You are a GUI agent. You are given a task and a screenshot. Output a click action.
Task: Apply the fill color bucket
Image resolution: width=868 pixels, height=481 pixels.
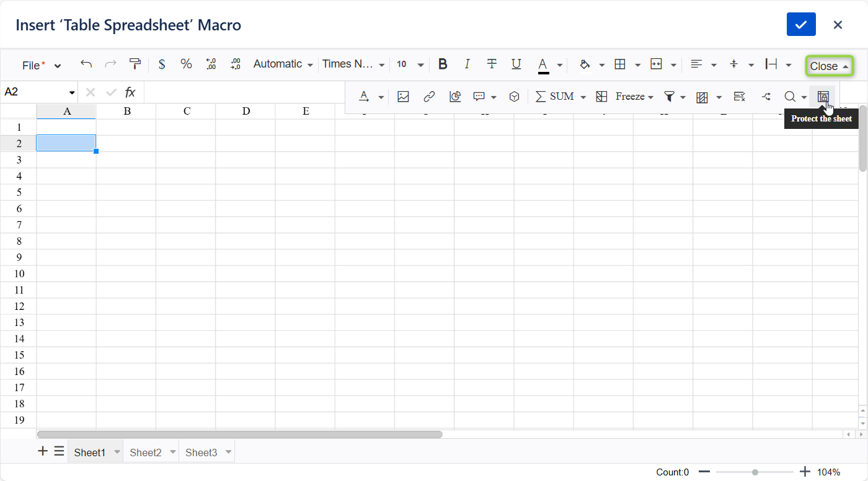[585, 64]
